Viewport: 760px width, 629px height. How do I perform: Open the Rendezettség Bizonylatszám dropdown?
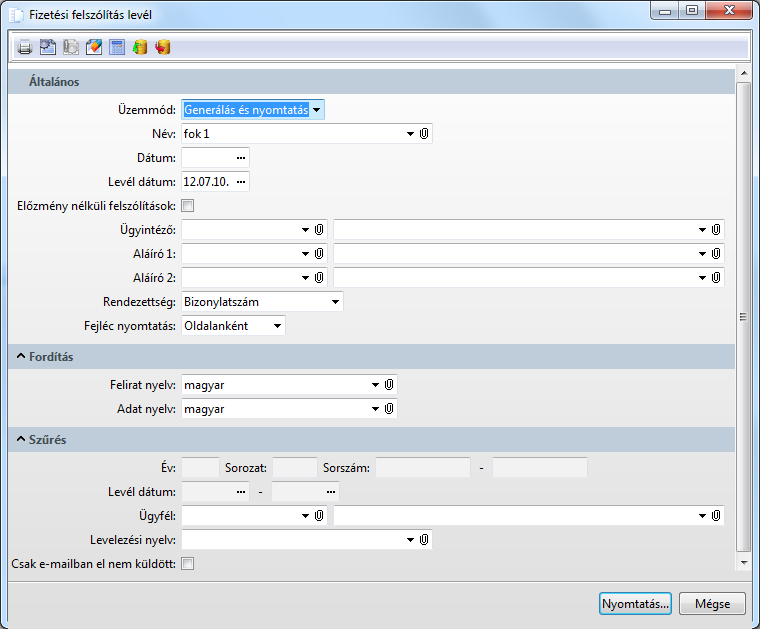pos(335,302)
